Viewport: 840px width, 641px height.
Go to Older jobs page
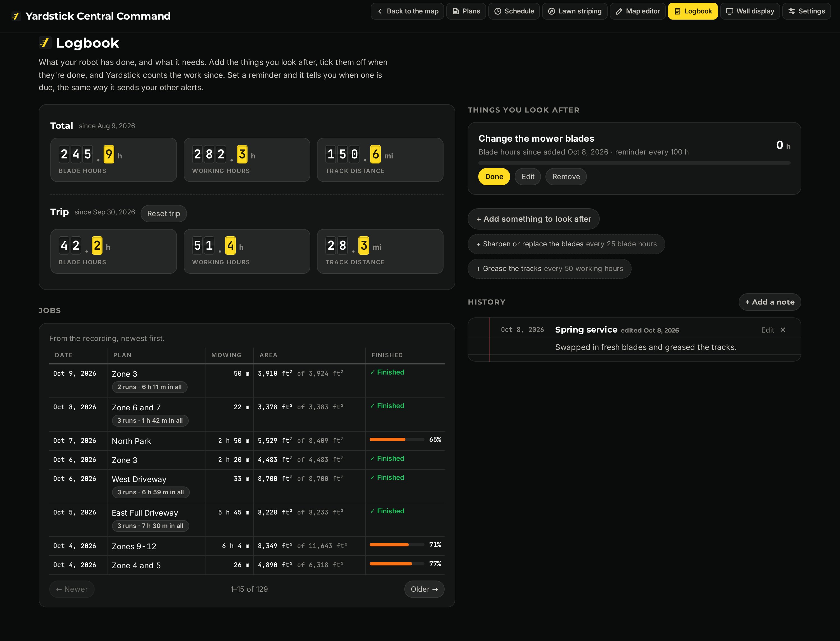[424, 589]
